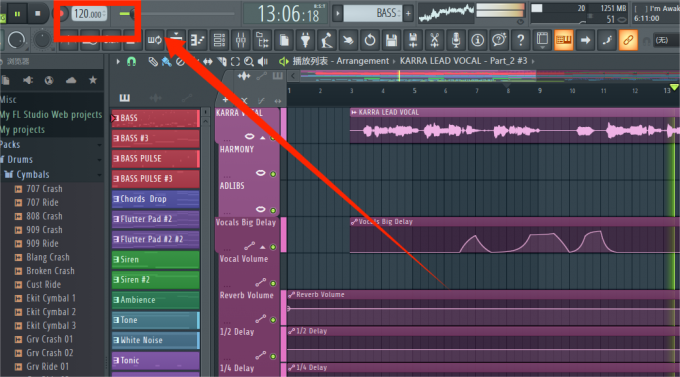This screenshot has width=680, height=377.
Task: Open the audio editor scissors icon
Action: (x=434, y=41)
